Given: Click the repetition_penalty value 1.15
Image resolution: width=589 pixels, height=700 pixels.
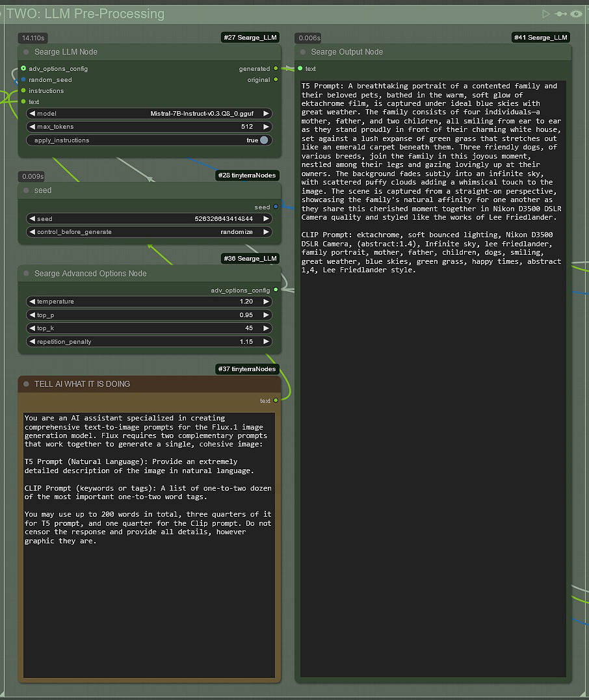Looking at the screenshot, I should coord(246,341).
